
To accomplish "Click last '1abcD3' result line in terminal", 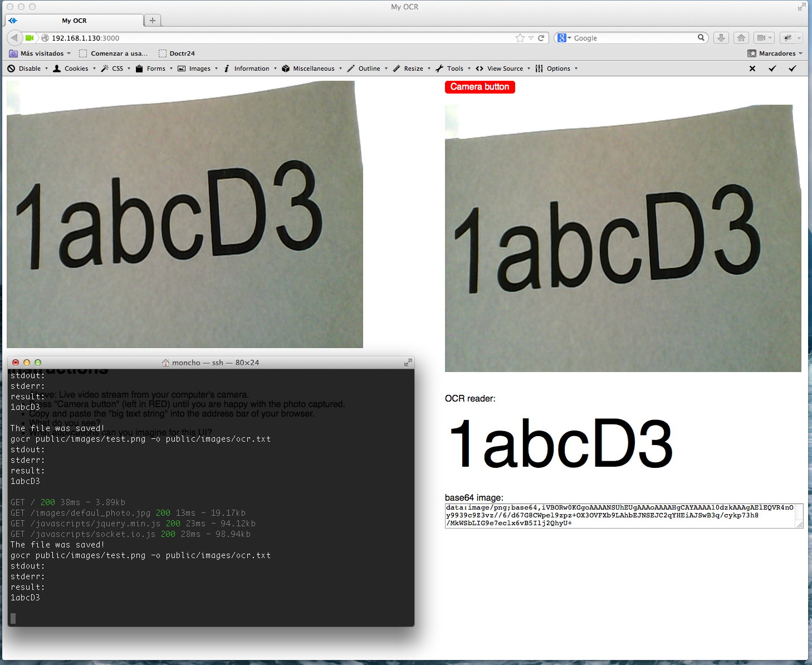I will (25, 598).
